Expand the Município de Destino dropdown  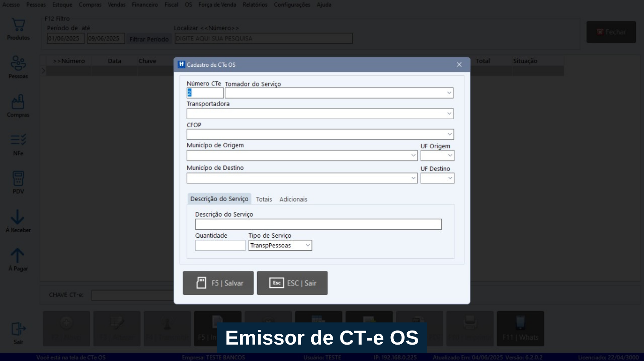pos(413,178)
